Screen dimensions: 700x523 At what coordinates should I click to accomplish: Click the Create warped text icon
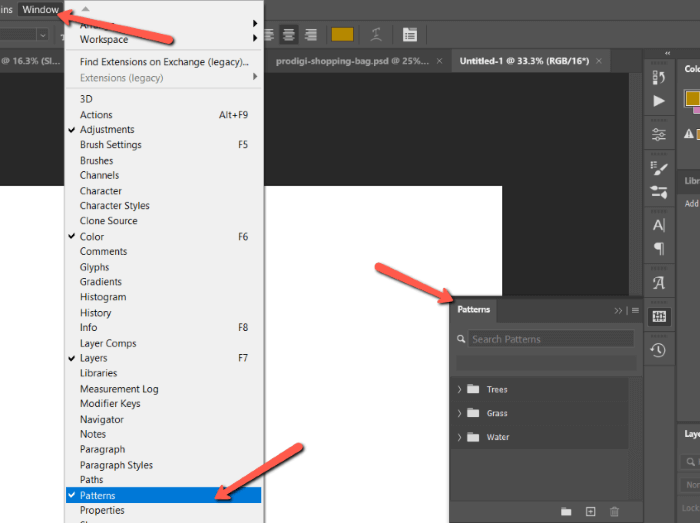point(376,35)
